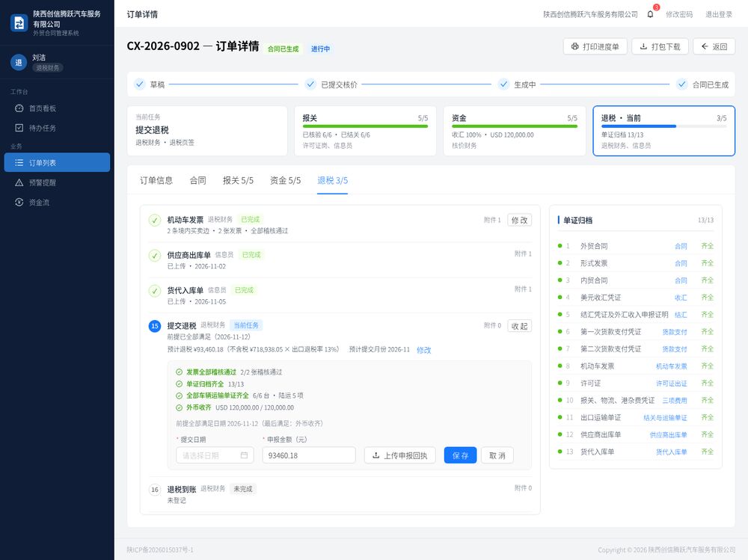Select the 退税 3/5 tab

pyautogui.click(x=333, y=180)
